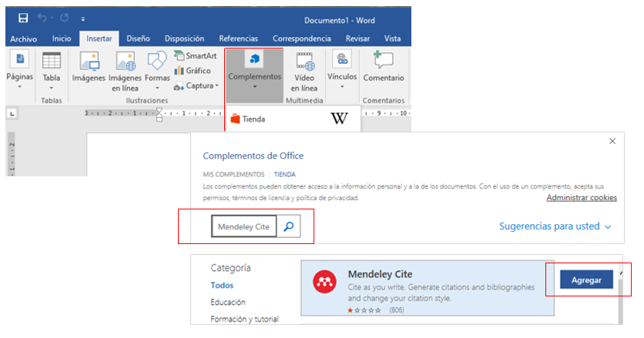Open the Revisar tab
Image resolution: width=644 pixels, height=338 pixels.
pos(357,38)
